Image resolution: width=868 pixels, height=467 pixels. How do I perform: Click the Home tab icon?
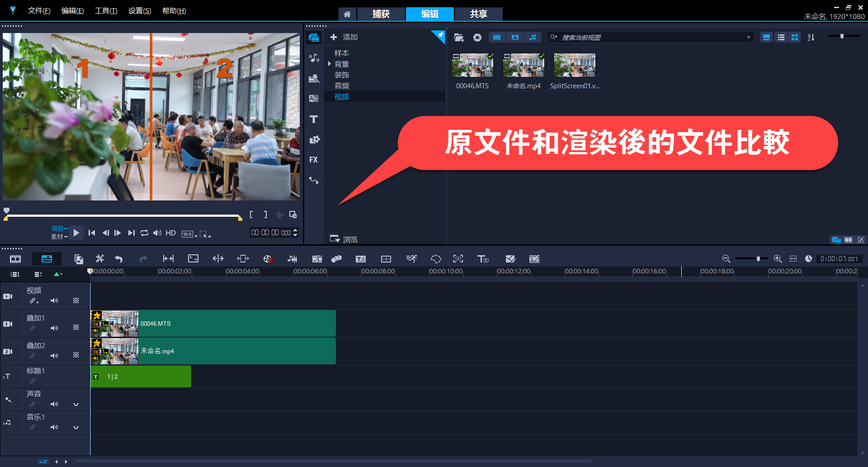(x=347, y=14)
